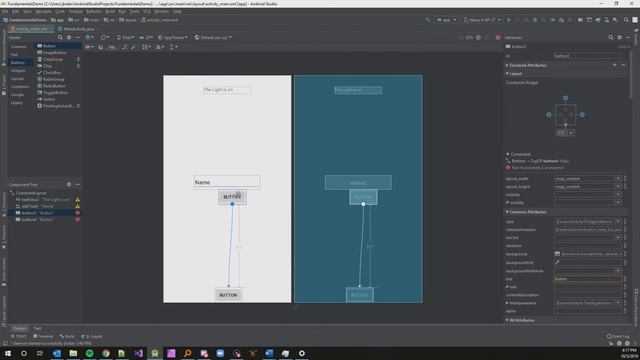Click the error icon on selected button2 row
The width and height of the screenshot is (640, 360).
[x=78, y=213]
